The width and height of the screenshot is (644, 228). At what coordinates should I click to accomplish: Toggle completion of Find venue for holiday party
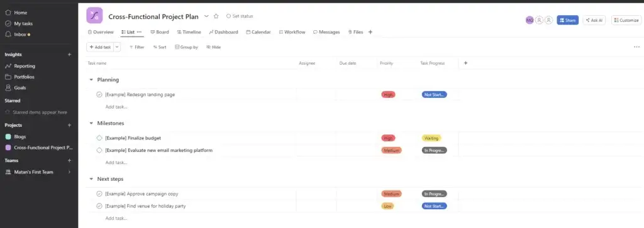coord(99,206)
